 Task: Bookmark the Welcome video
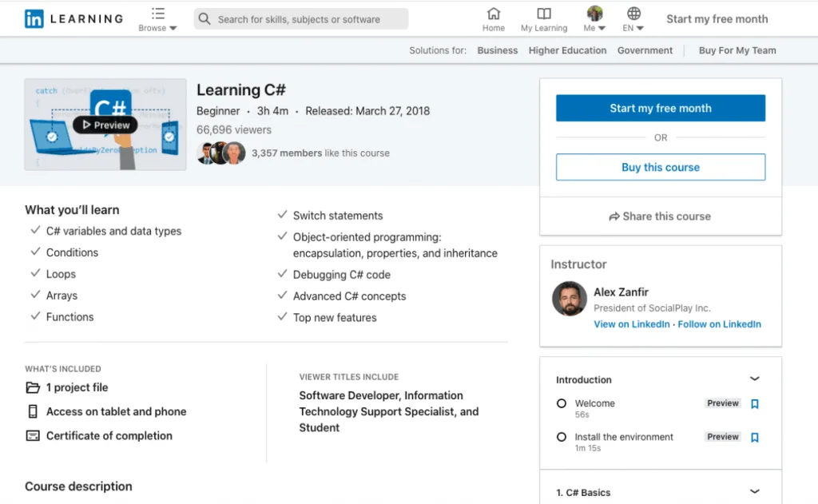pos(755,404)
